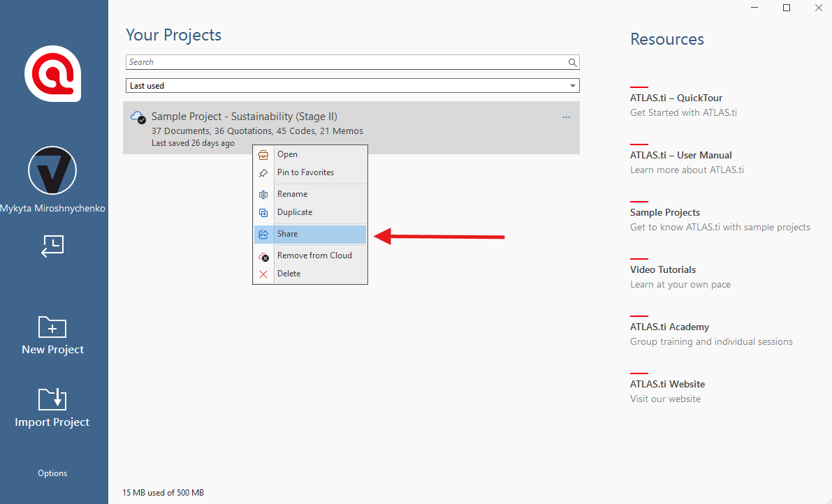832x504 pixels.
Task: Click the briefcase icon beside Open
Action: pyautogui.click(x=263, y=155)
